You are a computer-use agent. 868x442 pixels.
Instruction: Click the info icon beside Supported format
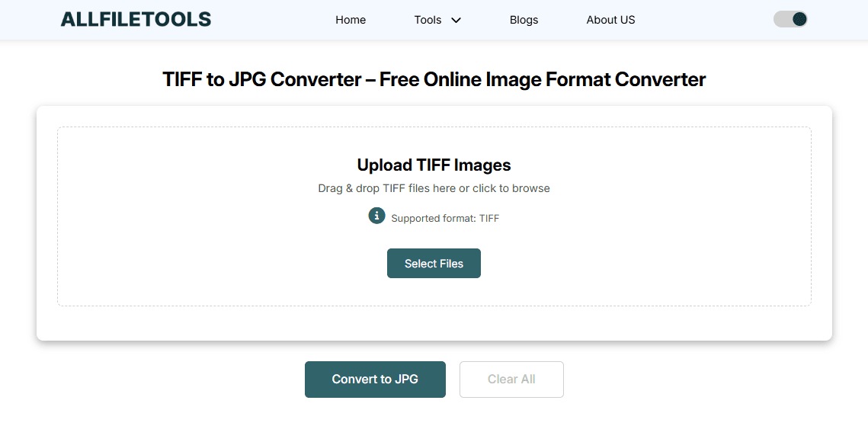click(376, 216)
